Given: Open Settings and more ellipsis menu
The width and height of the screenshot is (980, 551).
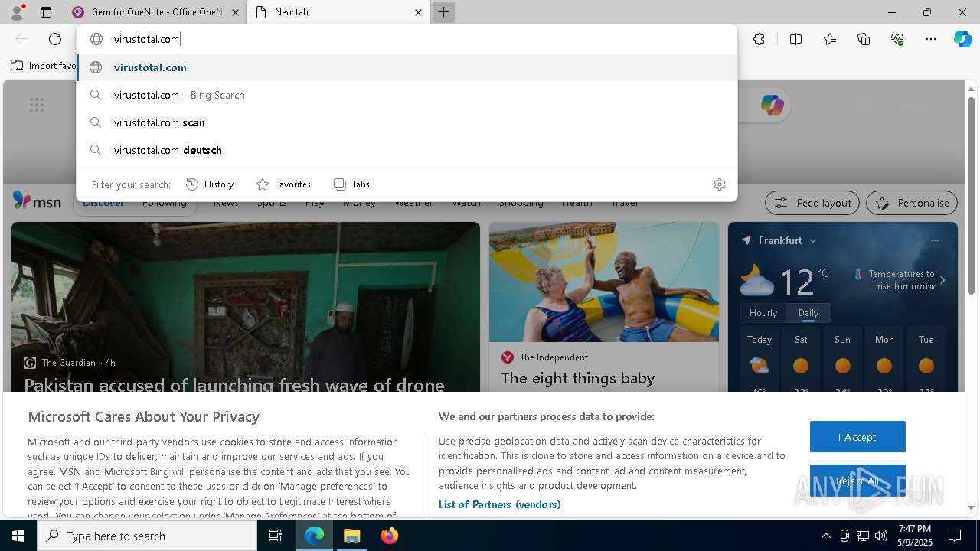Looking at the screenshot, I should (x=931, y=39).
